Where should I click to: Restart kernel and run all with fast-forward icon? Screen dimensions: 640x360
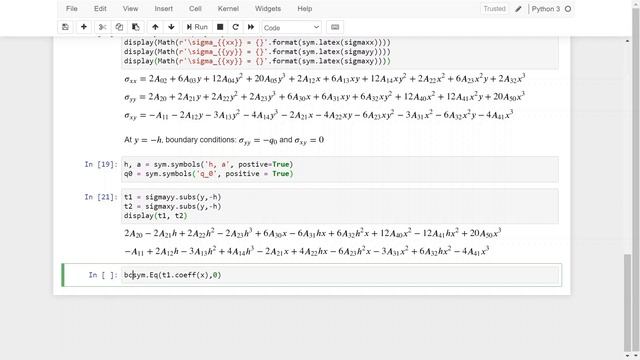(x=251, y=27)
